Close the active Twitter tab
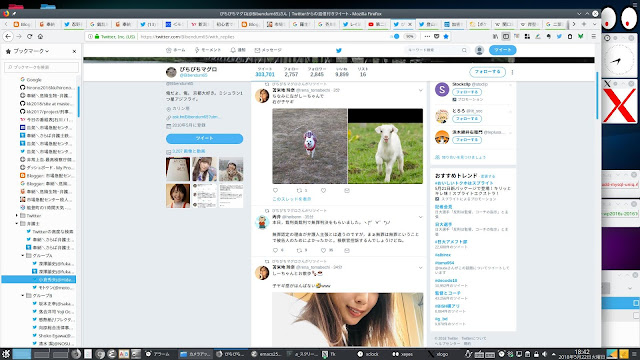Image resolution: width=640 pixels, height=360 pixels. tap(410, 24)
